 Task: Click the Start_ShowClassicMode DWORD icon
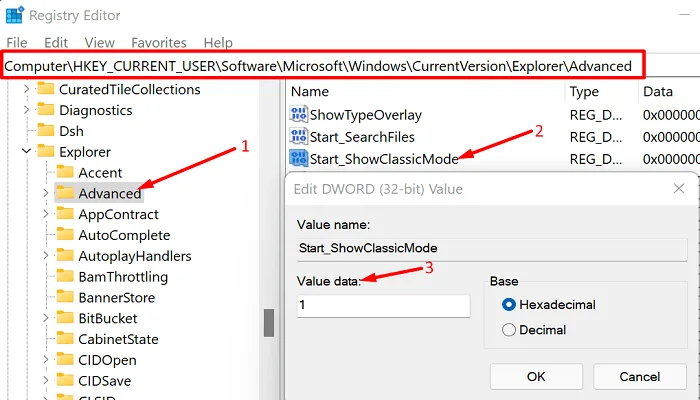pyautogui.click(x=299, y=158)
